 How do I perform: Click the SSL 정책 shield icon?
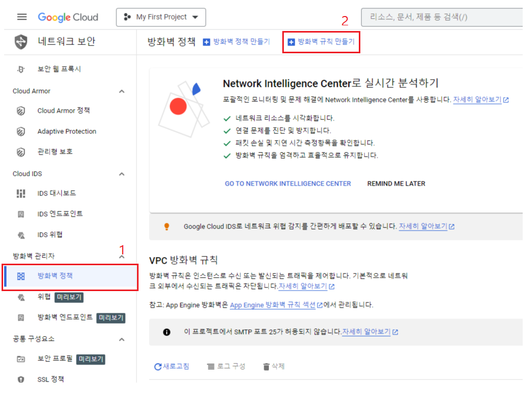tap(21, 379)
